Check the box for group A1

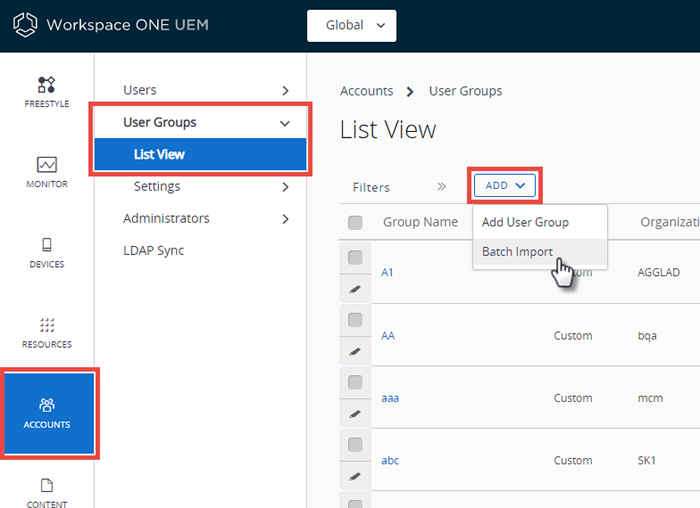click(355, 257)
